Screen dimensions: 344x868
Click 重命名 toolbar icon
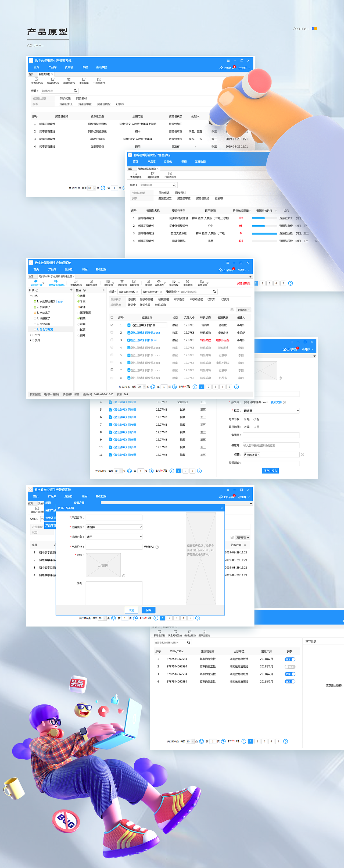(148, 281)
